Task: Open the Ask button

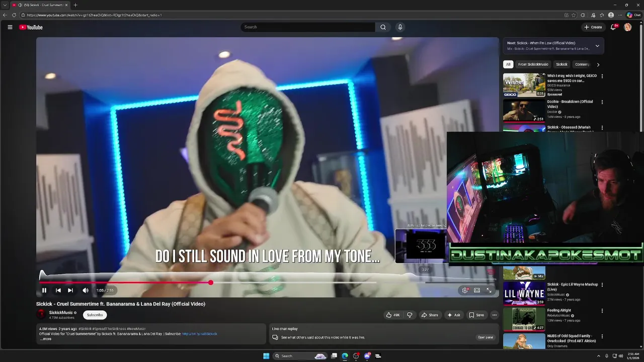Action: [x=454, y=315]
